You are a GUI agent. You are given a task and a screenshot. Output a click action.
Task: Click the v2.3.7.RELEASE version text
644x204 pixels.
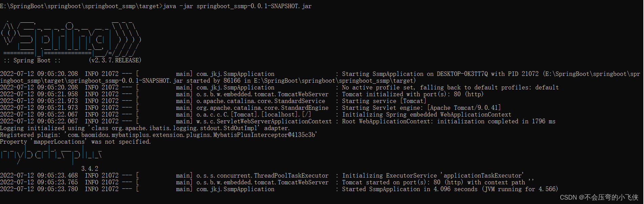coord(115,60)
